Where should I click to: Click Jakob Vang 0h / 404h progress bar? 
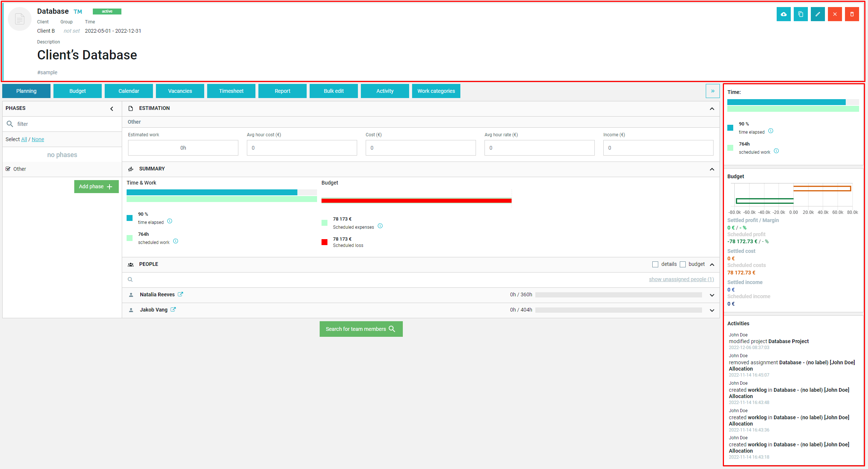tap(619, 310)
